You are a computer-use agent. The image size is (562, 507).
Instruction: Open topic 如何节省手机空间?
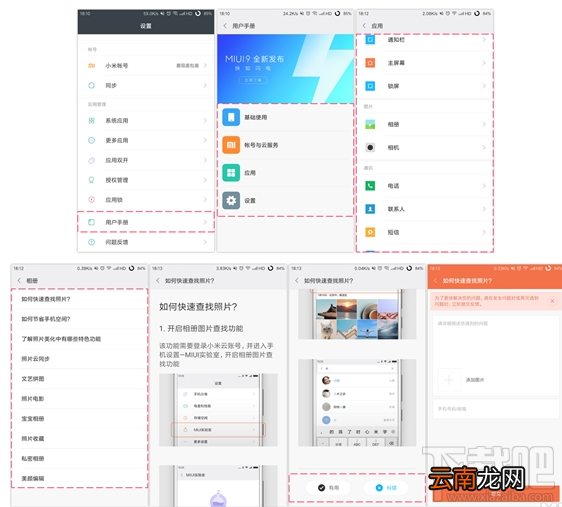point(79,319)
